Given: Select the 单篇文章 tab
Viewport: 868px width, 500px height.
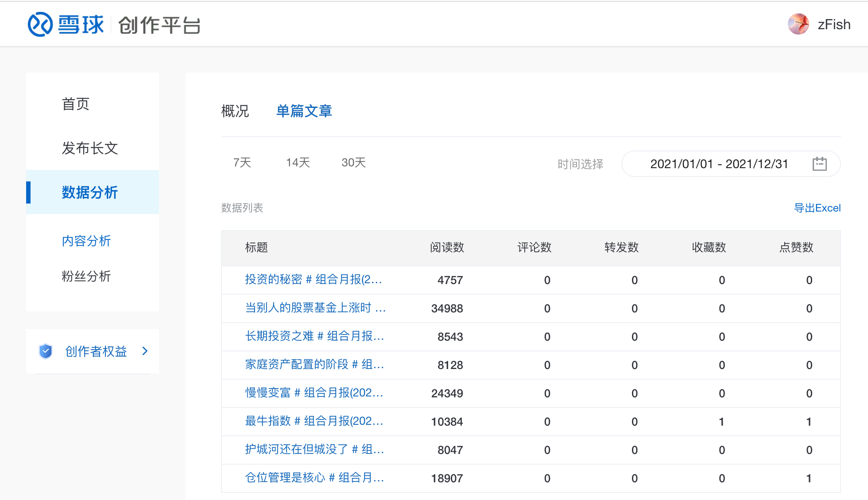Looking at the screenshot, I should pyautogui.click(x=304, y=111).
